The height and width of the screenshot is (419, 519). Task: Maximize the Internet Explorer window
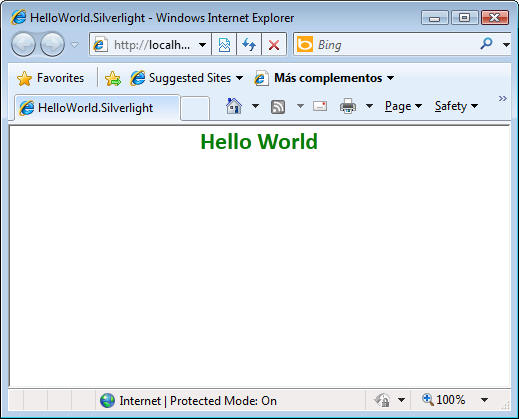pos(464,18)
